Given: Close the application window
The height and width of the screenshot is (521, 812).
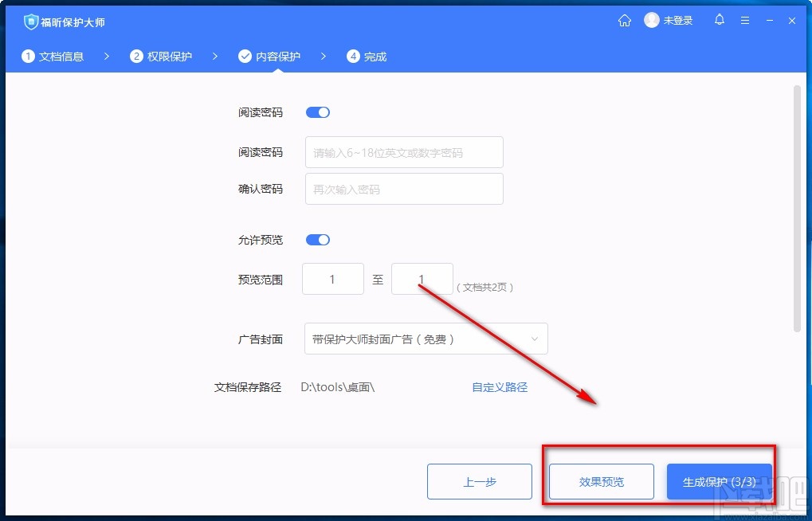Looking at the screenshot, I should [792, 21].
